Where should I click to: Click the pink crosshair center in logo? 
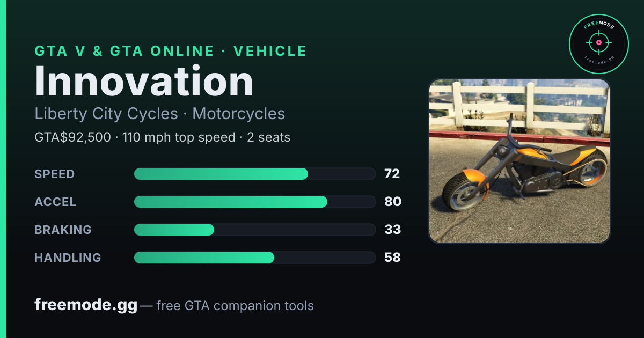tap(596, 42)
